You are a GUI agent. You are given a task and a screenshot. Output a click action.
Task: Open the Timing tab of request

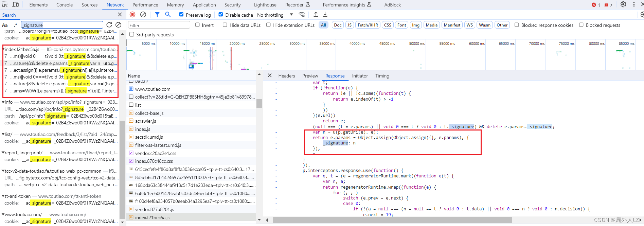382,76
